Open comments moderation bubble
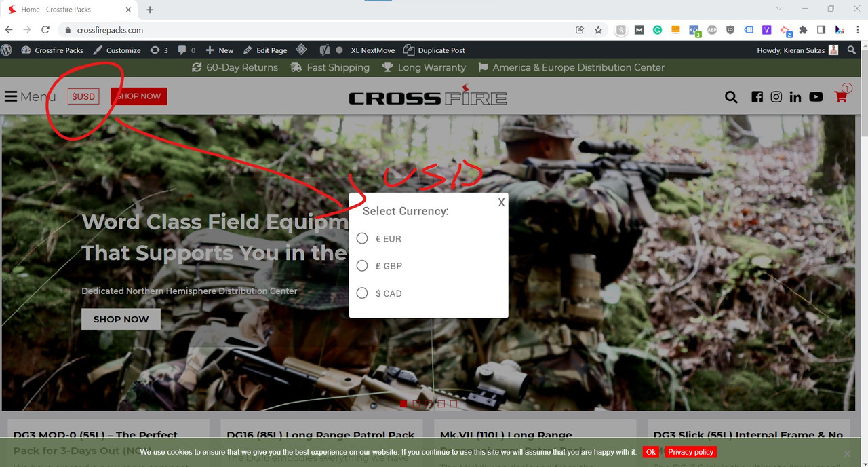This screenshot has height=467, width=868. tap(186, 50)
